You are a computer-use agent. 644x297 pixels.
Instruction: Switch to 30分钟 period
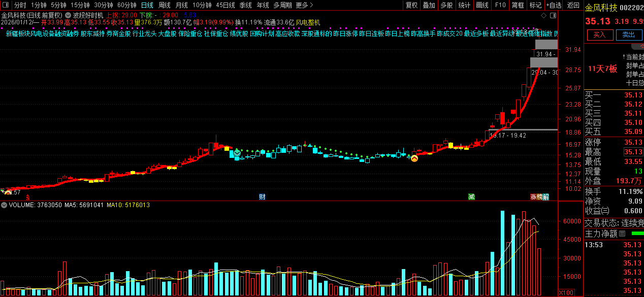(103, 5)
